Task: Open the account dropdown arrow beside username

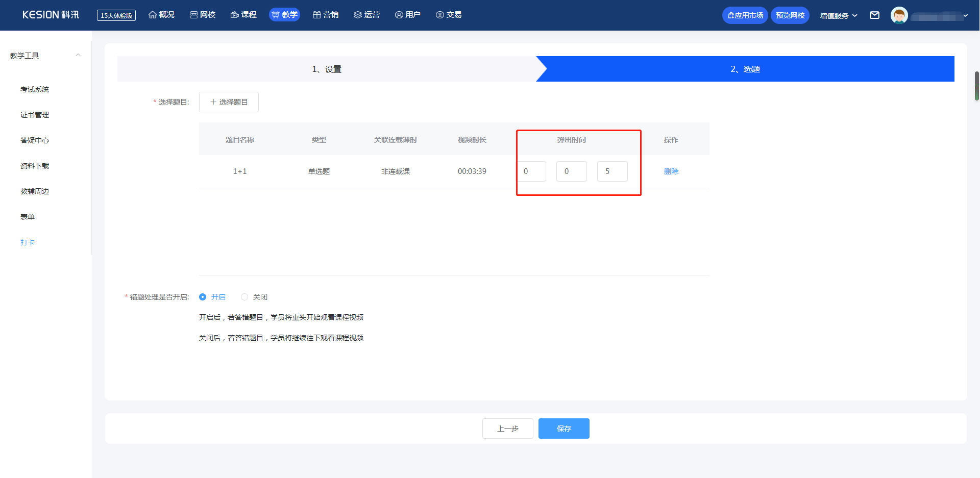Action: point(965,16)
